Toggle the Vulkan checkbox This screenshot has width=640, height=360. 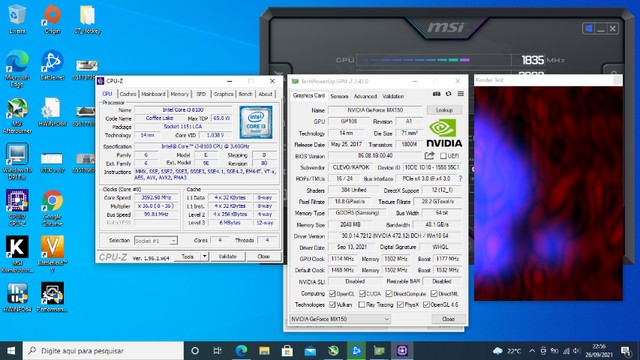332,304
